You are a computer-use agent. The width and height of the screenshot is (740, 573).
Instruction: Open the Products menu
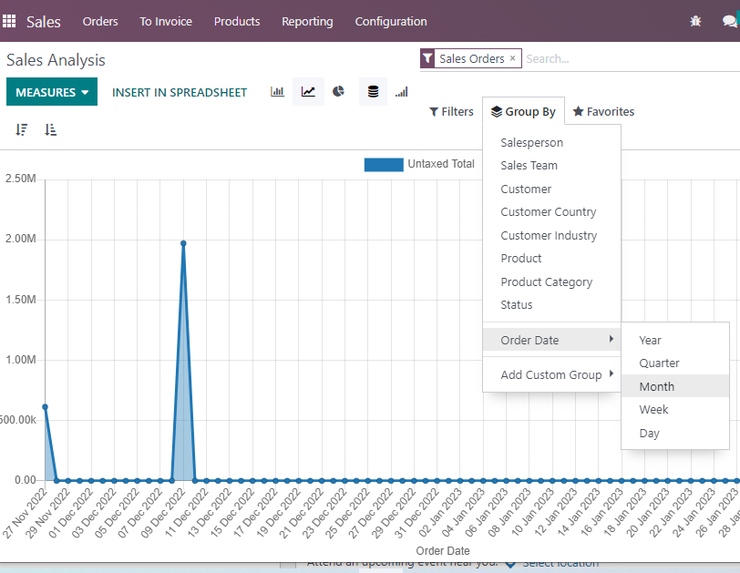click(x=237, y=22)
